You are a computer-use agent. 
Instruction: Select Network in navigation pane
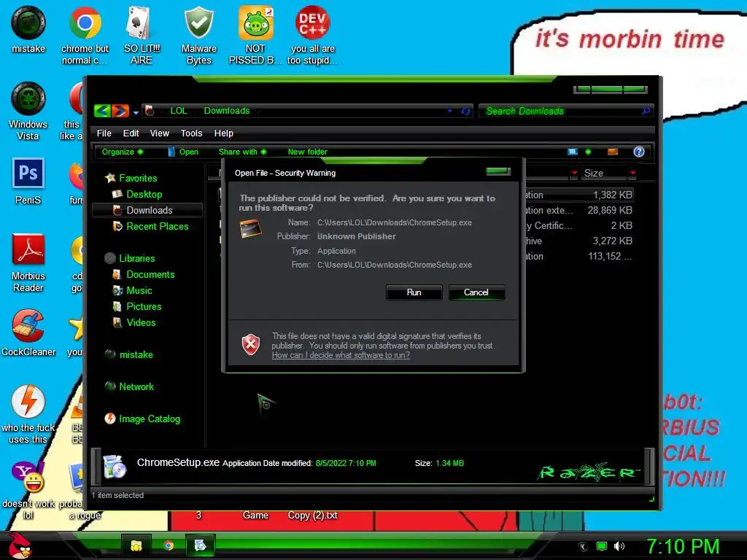click(136, 386)
